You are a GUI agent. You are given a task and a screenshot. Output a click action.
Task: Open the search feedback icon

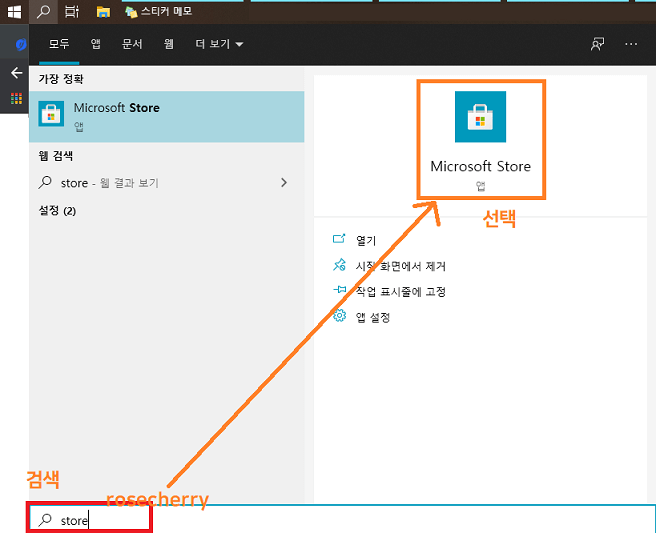[x=597, y=44]
